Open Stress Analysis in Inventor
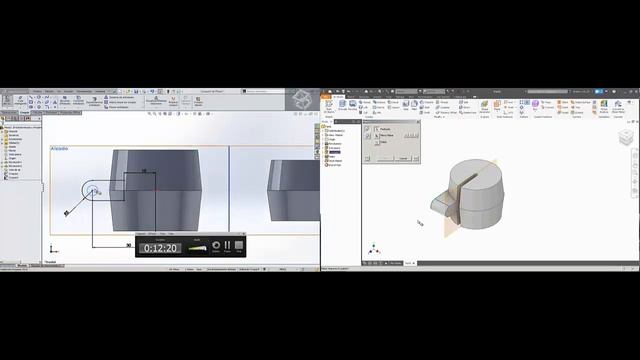The width and height of the screenshot is (640, 360). point(604,107)
